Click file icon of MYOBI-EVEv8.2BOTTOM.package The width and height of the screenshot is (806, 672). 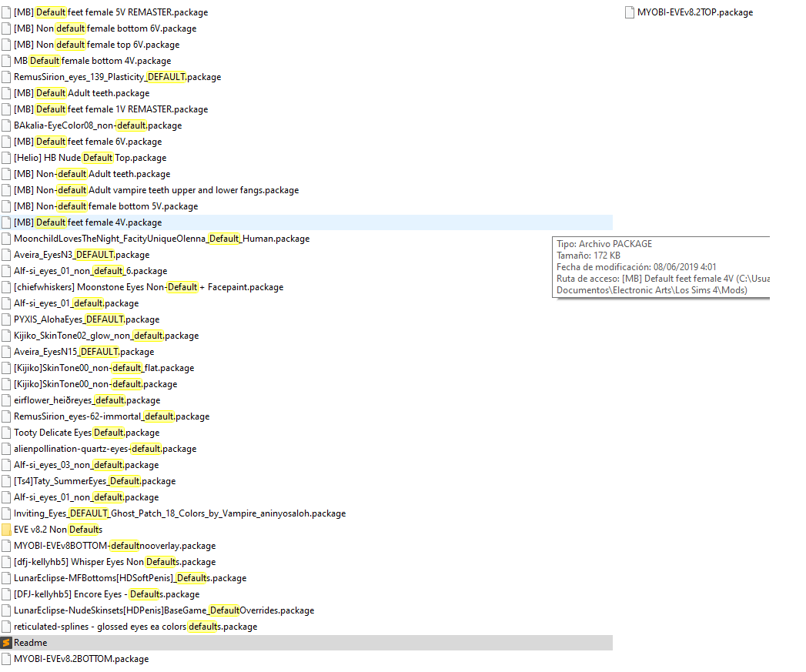[6, 659]
